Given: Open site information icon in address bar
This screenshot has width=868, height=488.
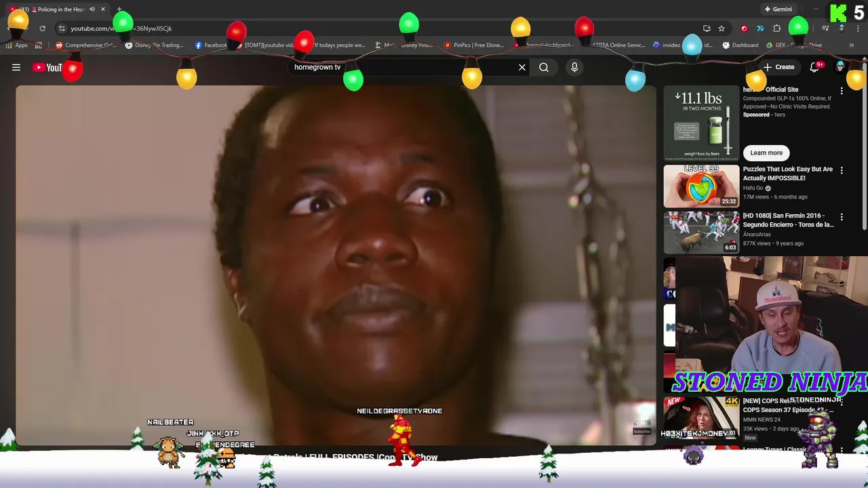Looking at the screenshot, I should coord(62,28).
